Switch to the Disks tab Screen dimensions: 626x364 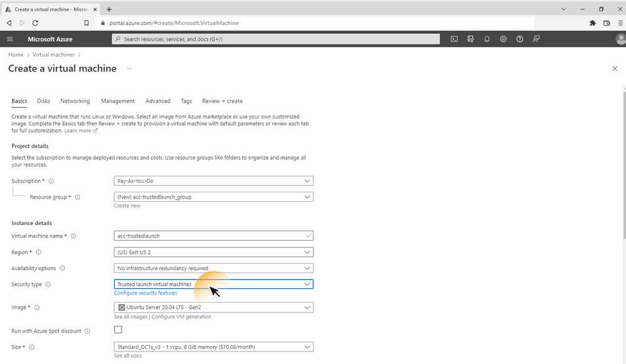pyautogui.click(x=43, y=101)
